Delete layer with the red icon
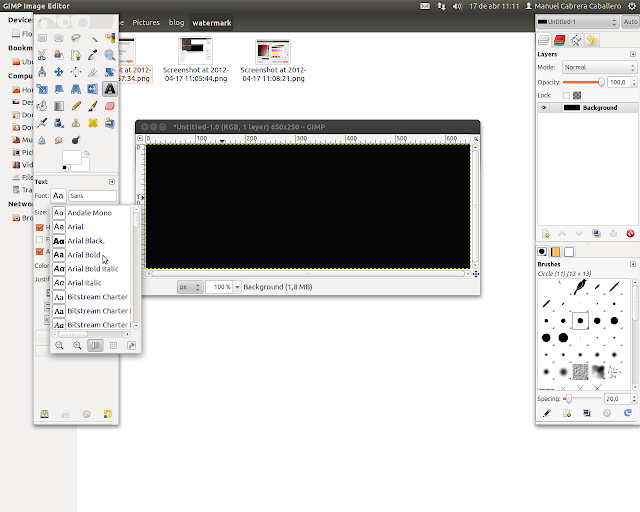 (x=630, y=234)
